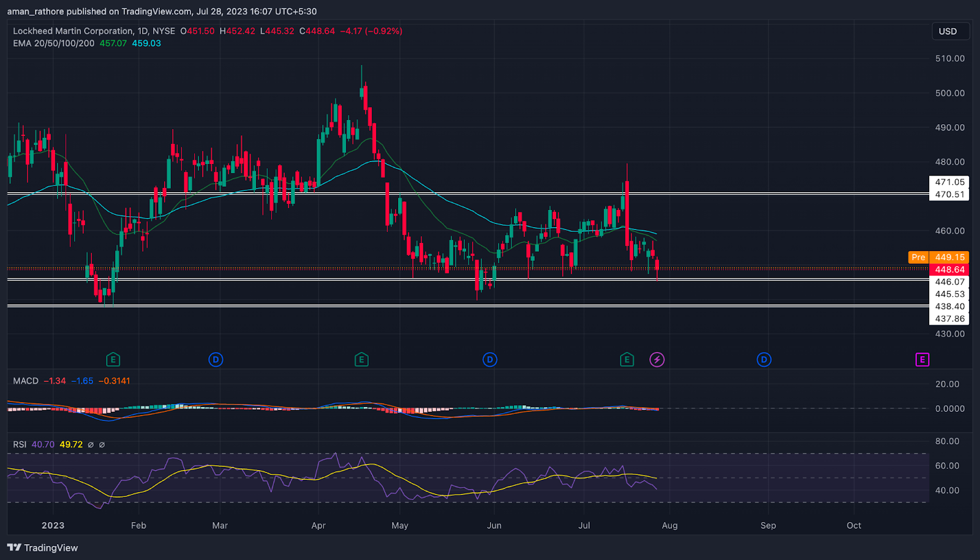
Task: Click the TradingView logo
Action: (42, 548)
